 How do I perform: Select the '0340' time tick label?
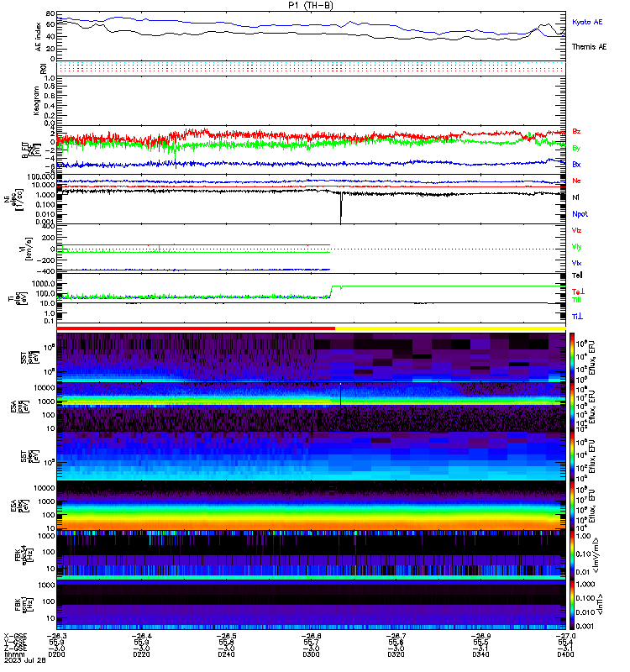[480, 654]
